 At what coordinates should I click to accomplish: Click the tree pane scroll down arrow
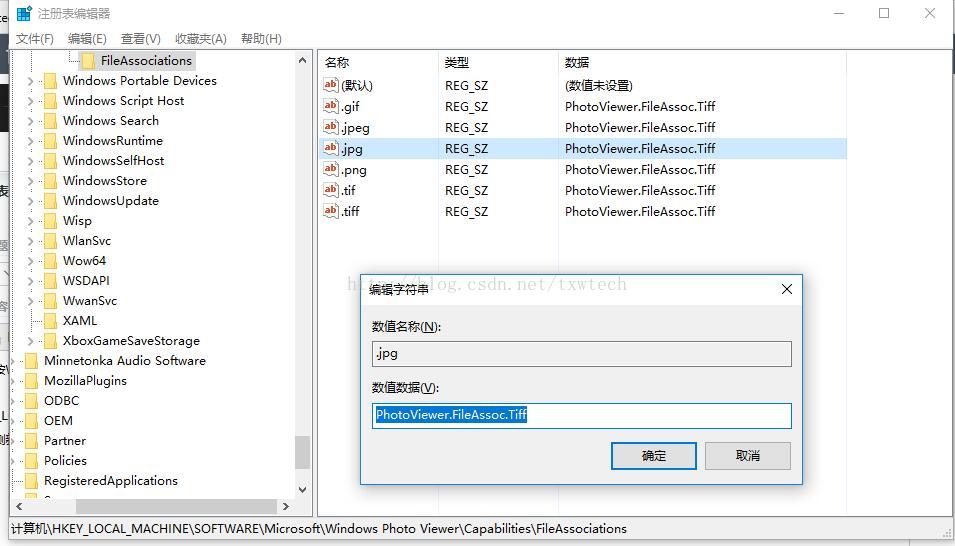302,489
